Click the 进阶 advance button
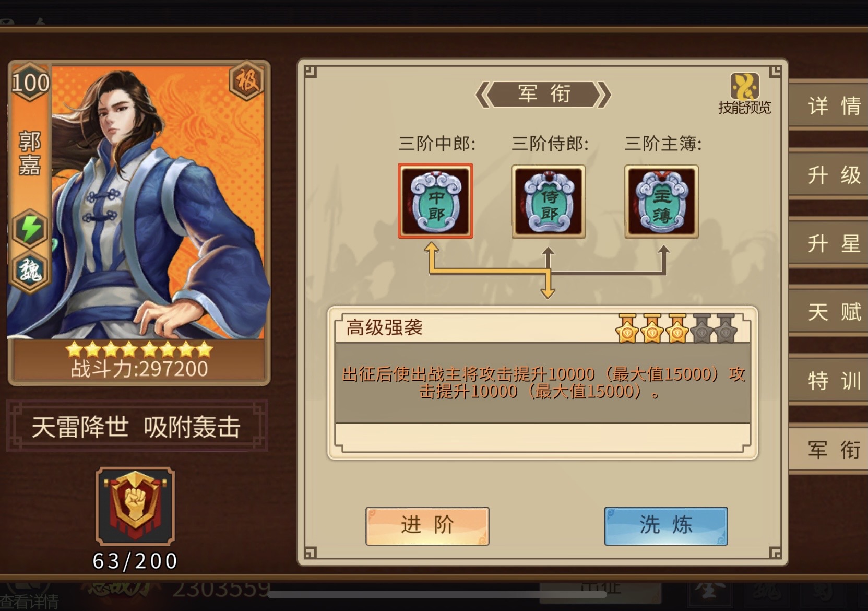The width and height of the screenshot is (868, 611). 427,526
